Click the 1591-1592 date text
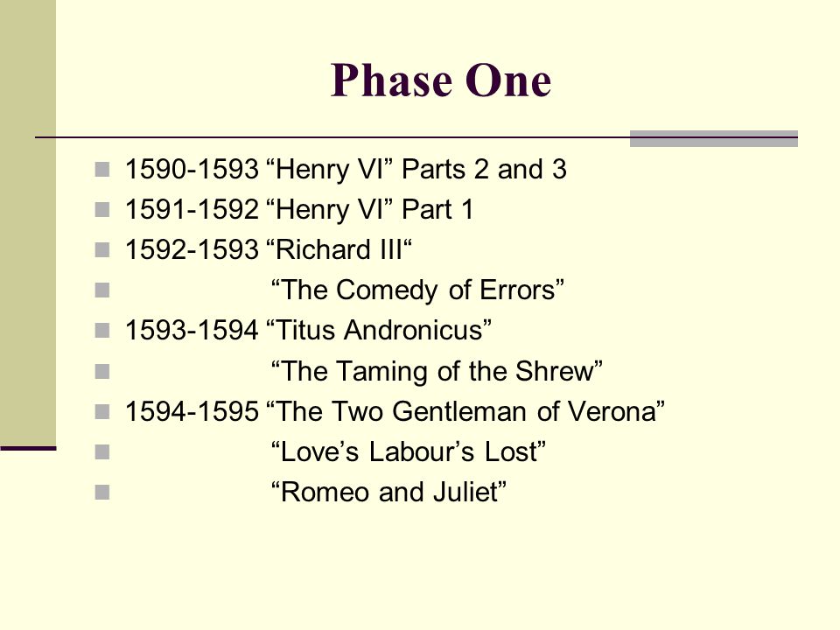Image resolution: width=840 pixels, height=630 pixels. (192, 209)
